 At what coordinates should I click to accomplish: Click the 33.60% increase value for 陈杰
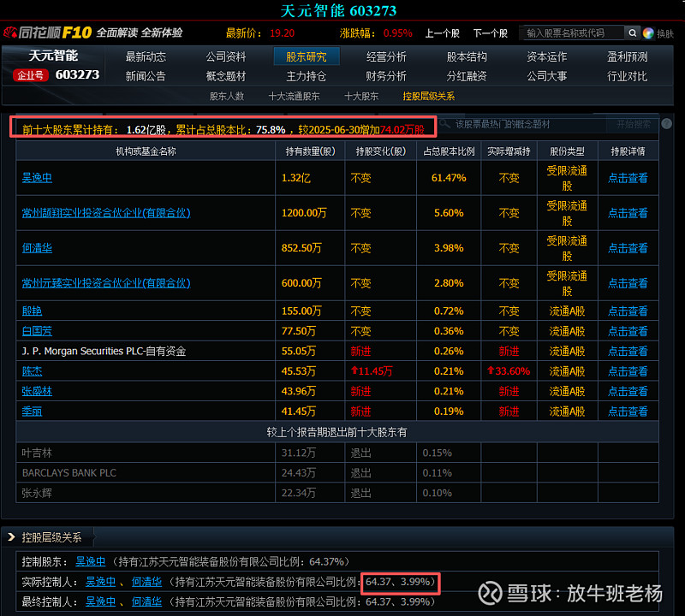pyautogui.click(x=509, y=371)
